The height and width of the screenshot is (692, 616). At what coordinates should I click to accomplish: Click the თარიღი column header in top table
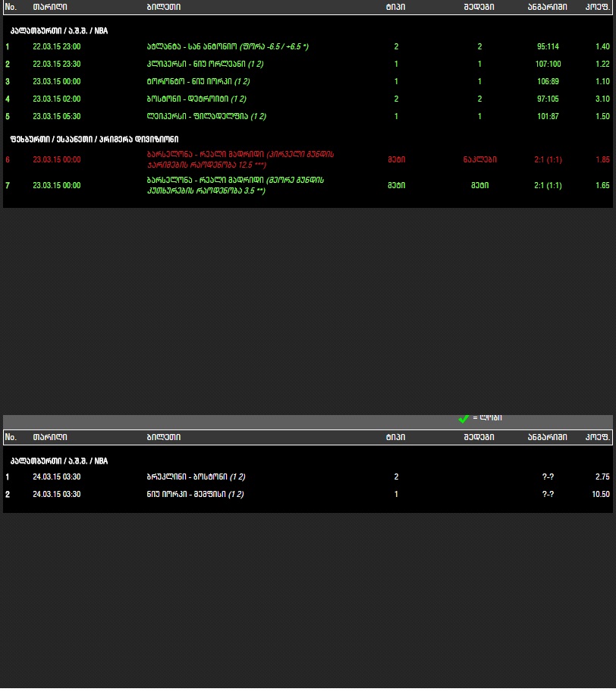click(x=50, y=7)
